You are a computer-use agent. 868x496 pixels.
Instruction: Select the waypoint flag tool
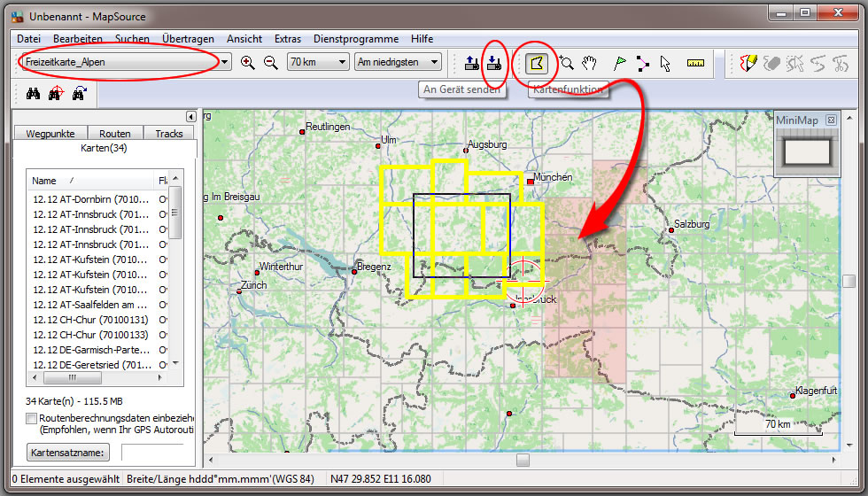point(620,63)
